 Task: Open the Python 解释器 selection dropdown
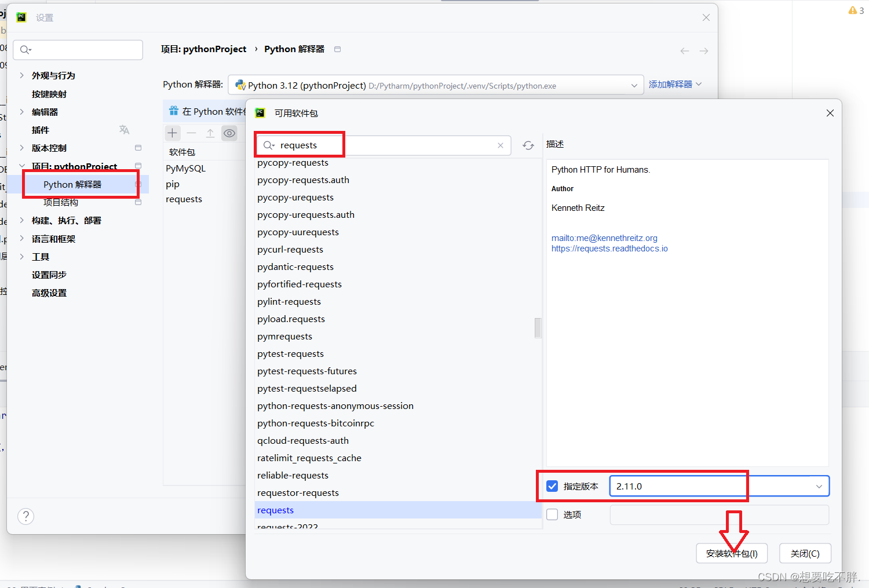pyautogui.click(x=634, y=86)
